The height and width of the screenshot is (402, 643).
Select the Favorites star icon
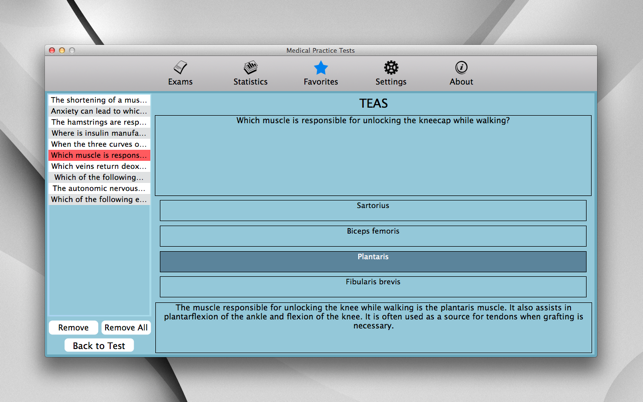point(321,68)
